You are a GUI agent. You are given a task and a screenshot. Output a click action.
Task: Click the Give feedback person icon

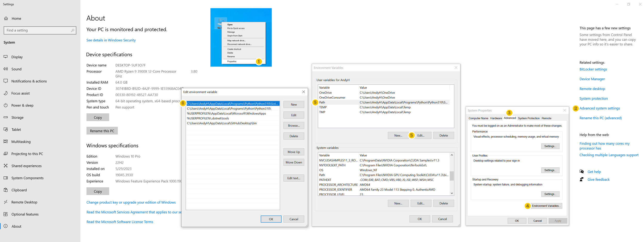pyautogui.click(x=582, y=180)
